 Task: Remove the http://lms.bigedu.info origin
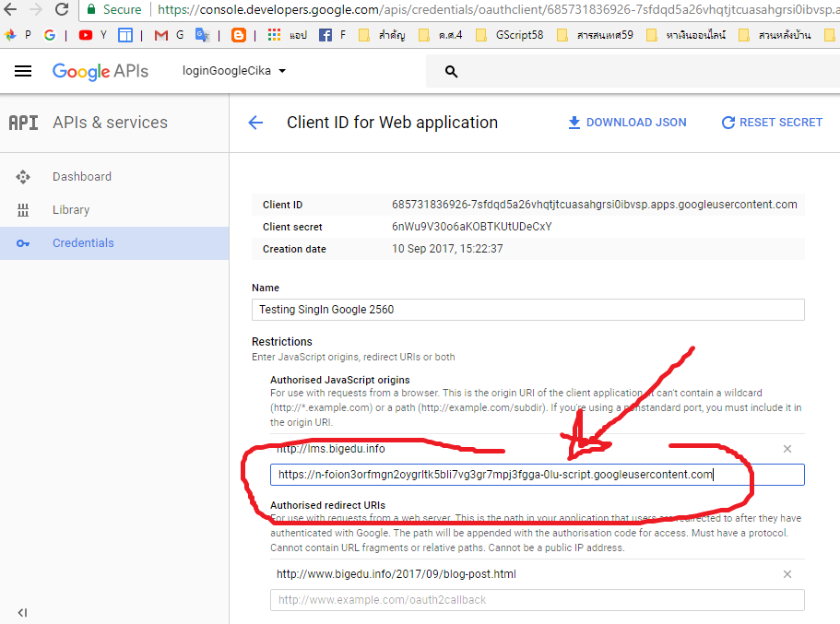click(787, 449)
